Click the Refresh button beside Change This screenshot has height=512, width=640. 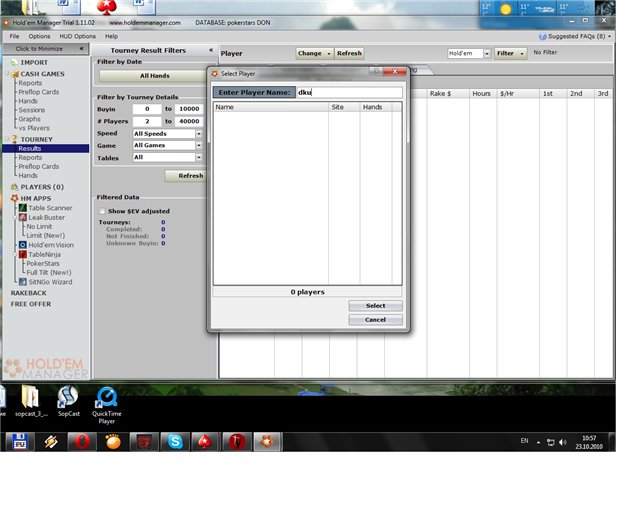tap(349, 53)
